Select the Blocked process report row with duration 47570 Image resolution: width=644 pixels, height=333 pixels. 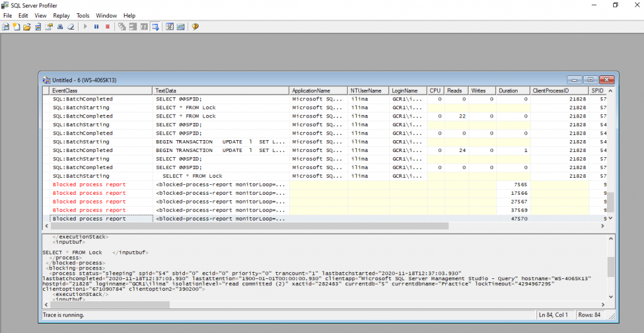325,219
